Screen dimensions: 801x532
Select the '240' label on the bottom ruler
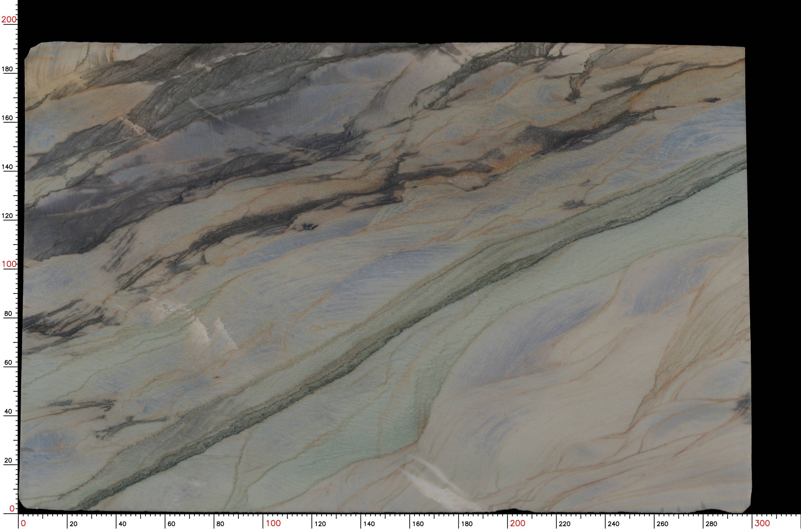613,524
